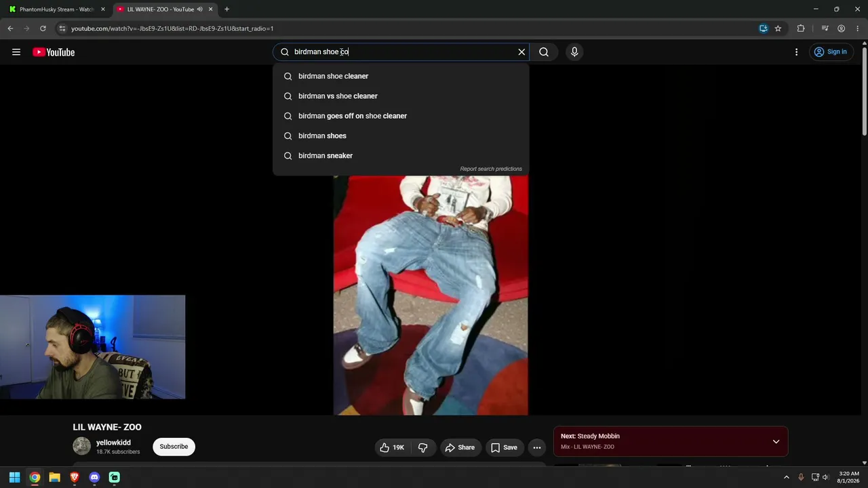Dislike the LIL WAYNE- ZOO video
Screen dimensions: 868x488
423,447
